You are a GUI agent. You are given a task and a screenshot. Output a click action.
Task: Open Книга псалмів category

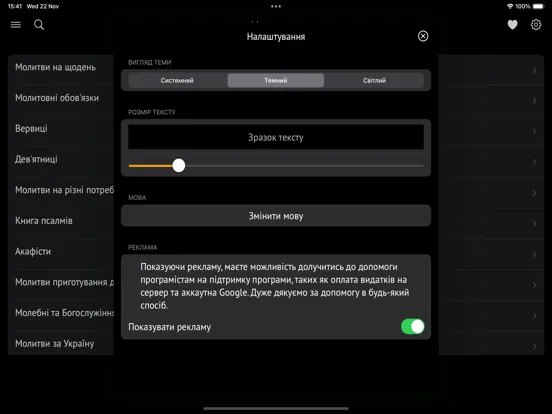61,223
